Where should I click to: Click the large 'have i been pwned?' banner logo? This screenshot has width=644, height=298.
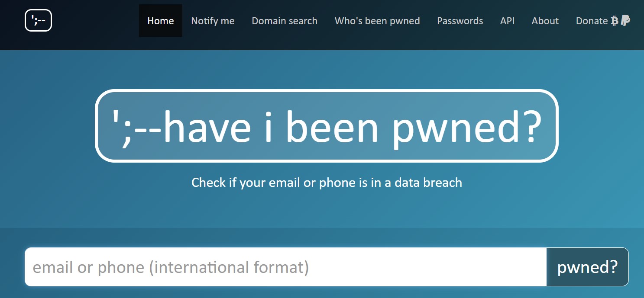[326, 125]
